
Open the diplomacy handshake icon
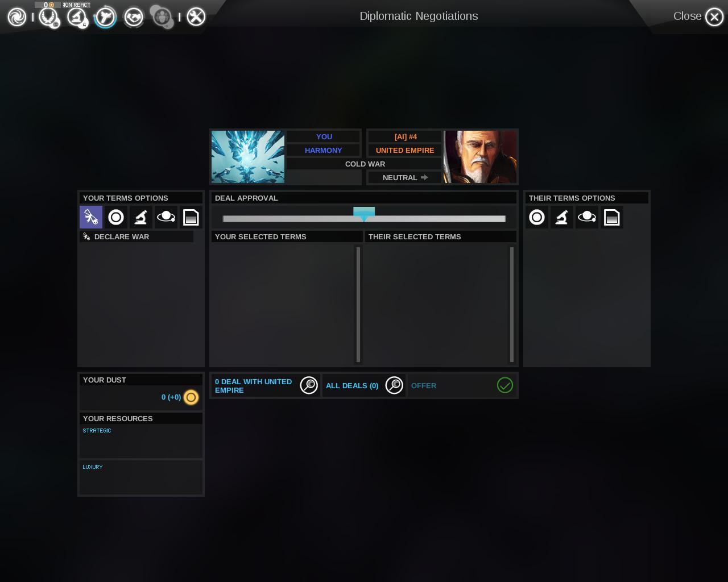point(134,17)
